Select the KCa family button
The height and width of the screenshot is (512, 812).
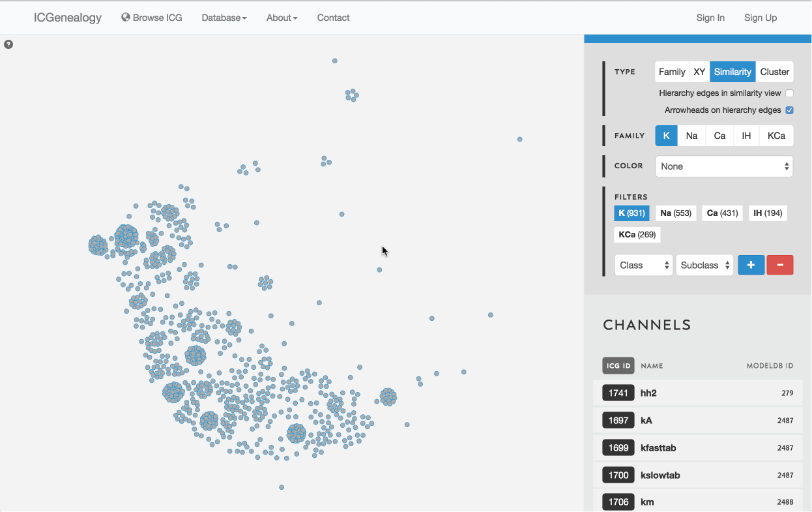[776, 136]
